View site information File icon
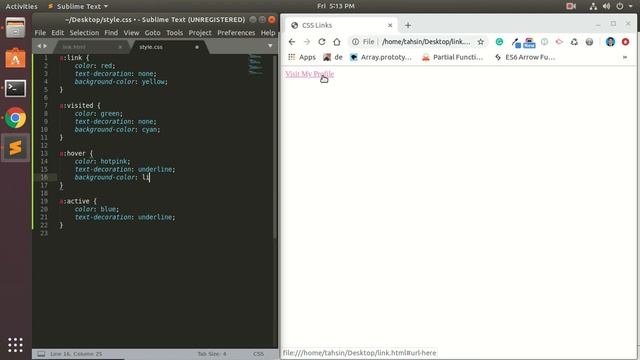This screenshot has height=360, width=640. click(363, 42)
